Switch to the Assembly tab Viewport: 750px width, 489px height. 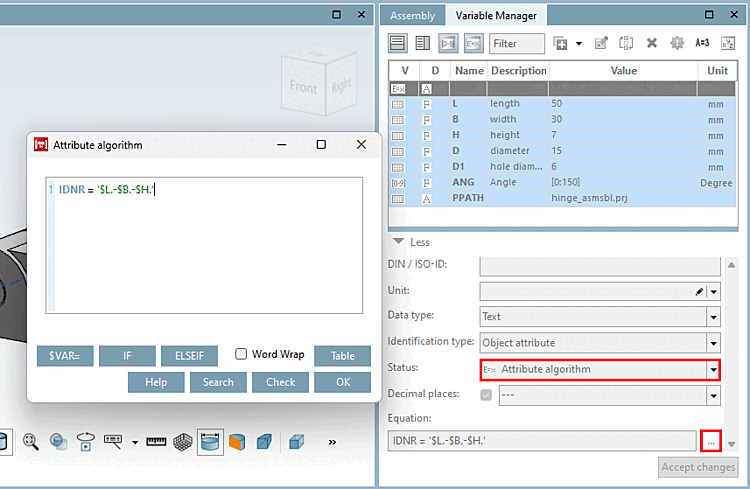click(x=412, y=16)
